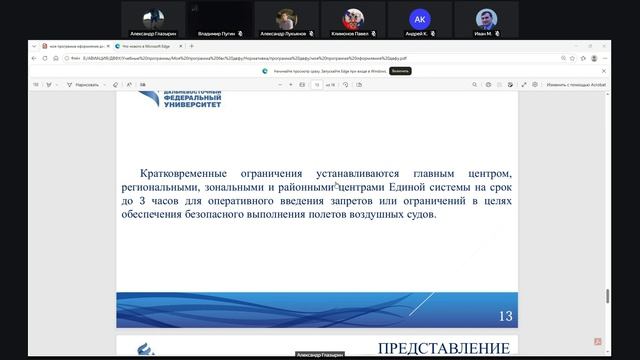Open the zoom icon in the address bar
Screen dimensions: 640x360
[563, 58]
